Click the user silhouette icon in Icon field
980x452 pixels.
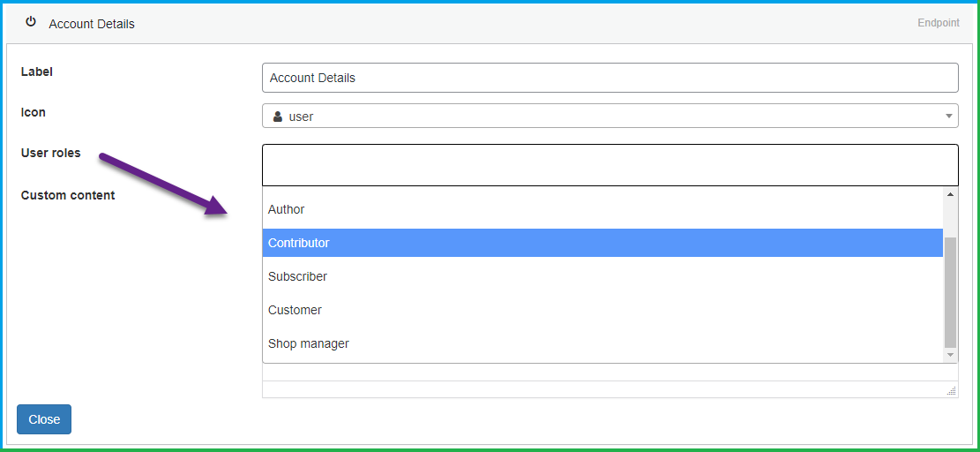click(278, 117)
